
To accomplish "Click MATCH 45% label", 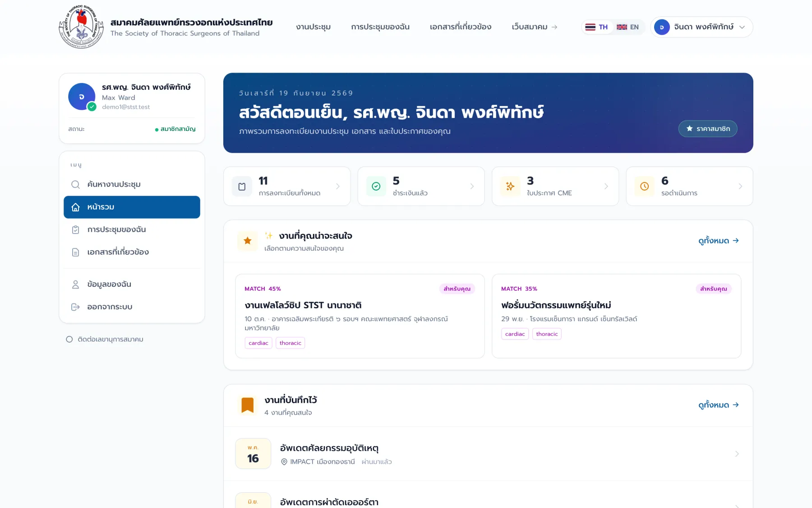I will pos(263,289).
